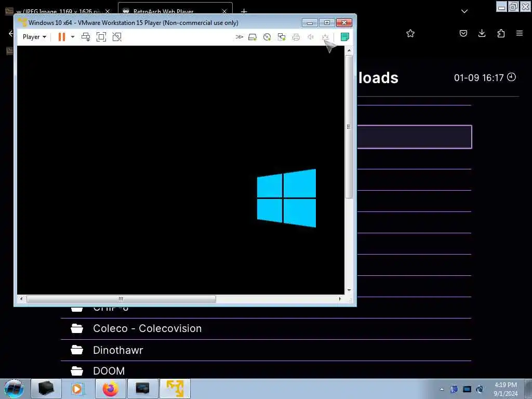Expand the hidden devices chevron in VMware toolbar

(240, 37)
